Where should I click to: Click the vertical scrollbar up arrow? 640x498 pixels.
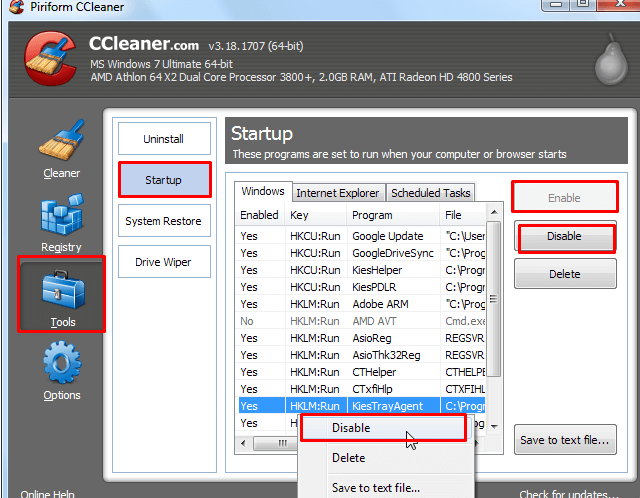click(494, 212)
